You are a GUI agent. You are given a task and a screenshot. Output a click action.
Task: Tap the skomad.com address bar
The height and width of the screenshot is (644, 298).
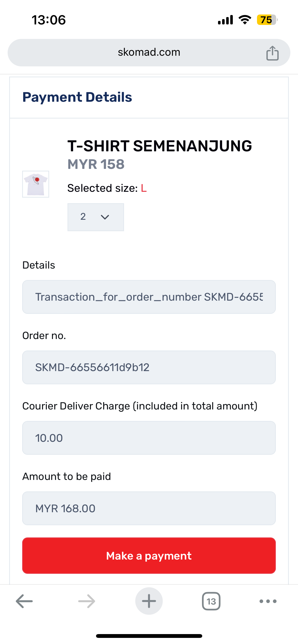pyautogui.click(x=149, y=52)
